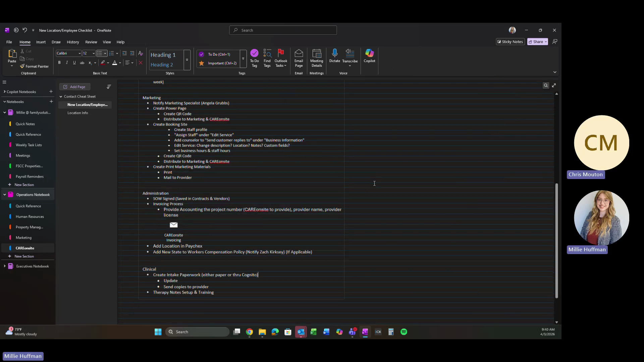
Task: Open the bullets list dropdown arrow
Action: coord(105,53)
